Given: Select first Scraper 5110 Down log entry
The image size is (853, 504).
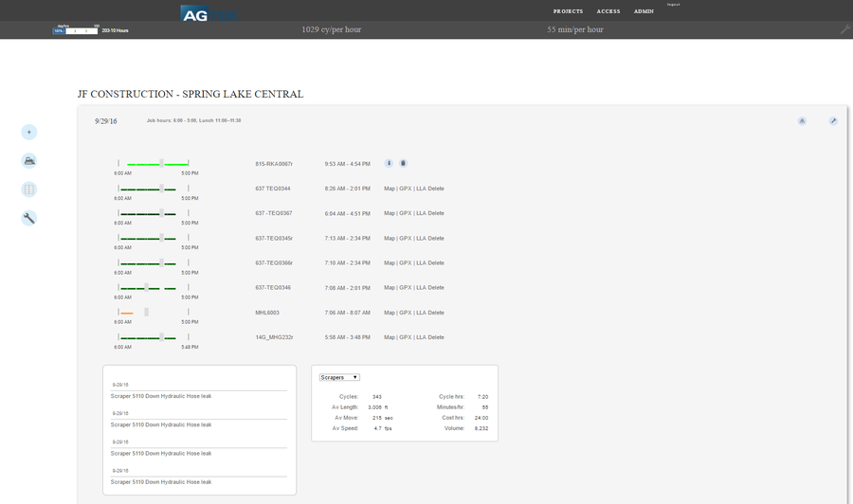Looking at the screenshot, I should pyautogui.click(x=161, y=396).
